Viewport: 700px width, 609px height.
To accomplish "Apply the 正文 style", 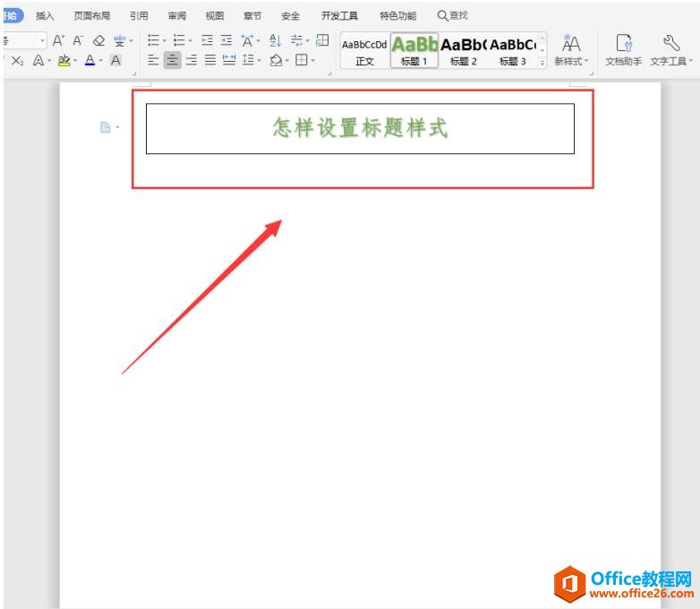I will [364, 50].
